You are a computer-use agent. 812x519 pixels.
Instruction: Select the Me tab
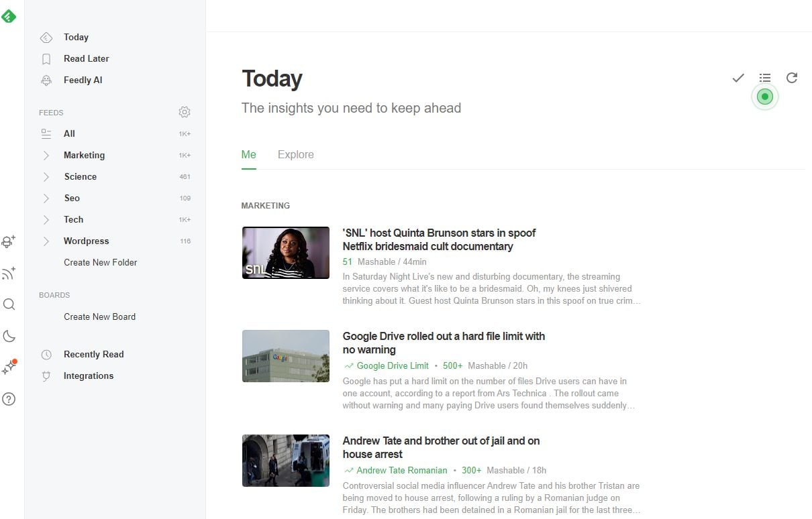tap(248, 155)
